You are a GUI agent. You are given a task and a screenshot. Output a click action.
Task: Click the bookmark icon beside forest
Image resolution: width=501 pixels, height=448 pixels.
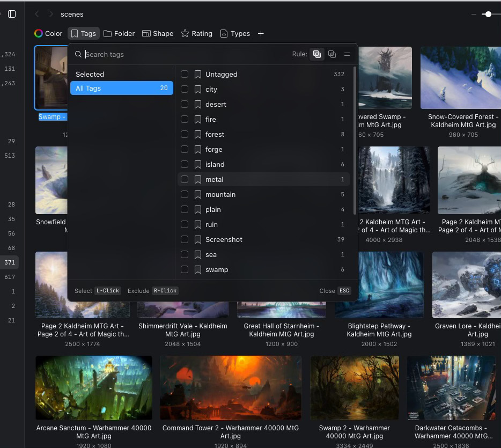click(x=198, y=135)
